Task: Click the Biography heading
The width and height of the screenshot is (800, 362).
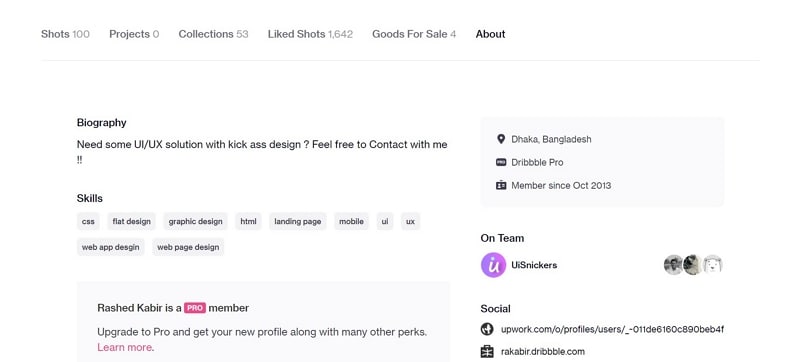Action: [x=102, y=122]
